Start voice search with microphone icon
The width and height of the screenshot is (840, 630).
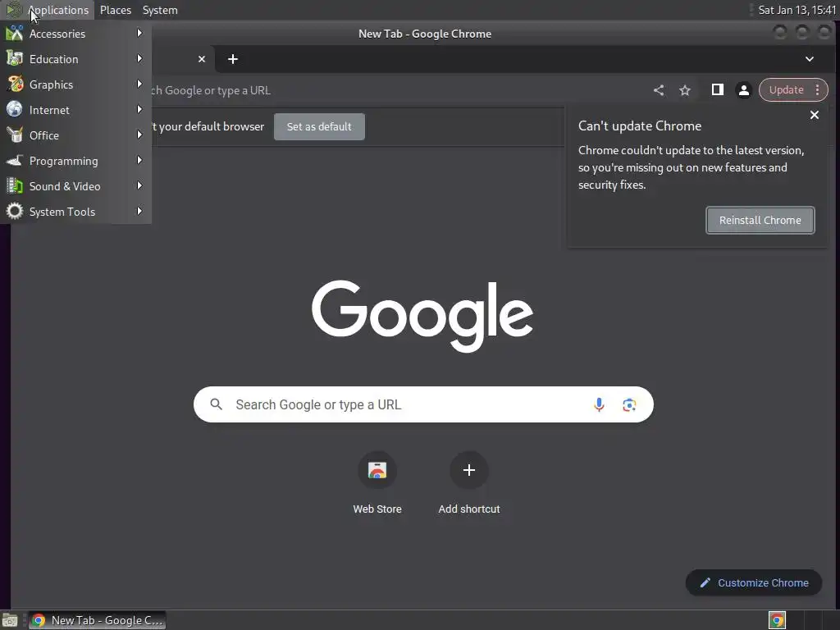tap(599, 404)
